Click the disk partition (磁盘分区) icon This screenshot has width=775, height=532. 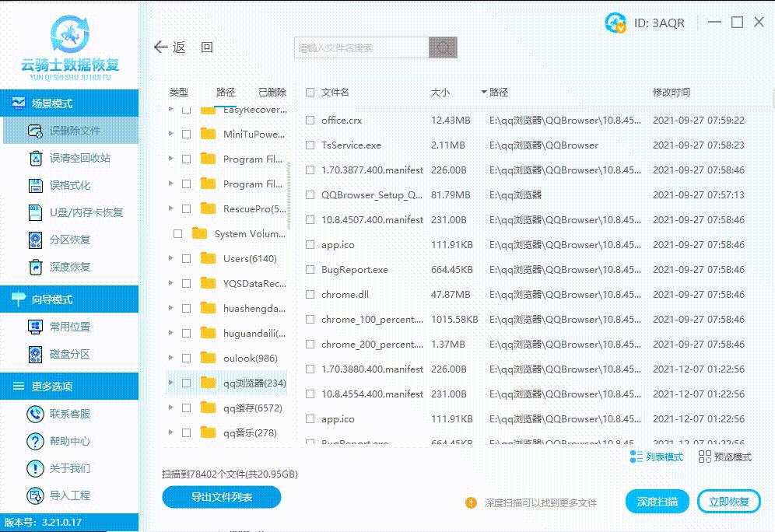click(x=35, y=354)
